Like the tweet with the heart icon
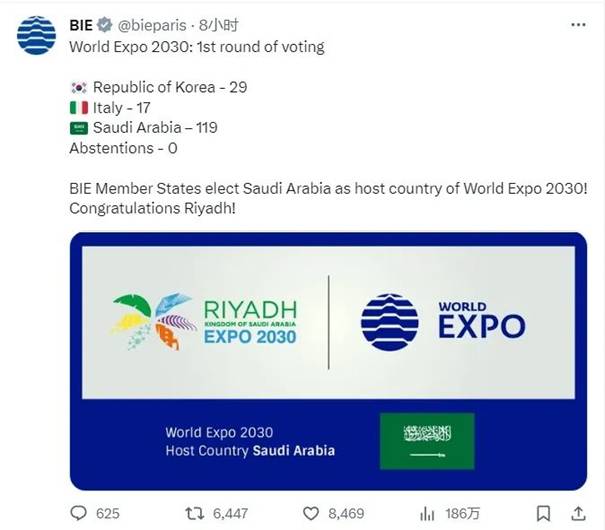This screenshot has width=605, height=530. pyautogui.click(x=309, y=513)
